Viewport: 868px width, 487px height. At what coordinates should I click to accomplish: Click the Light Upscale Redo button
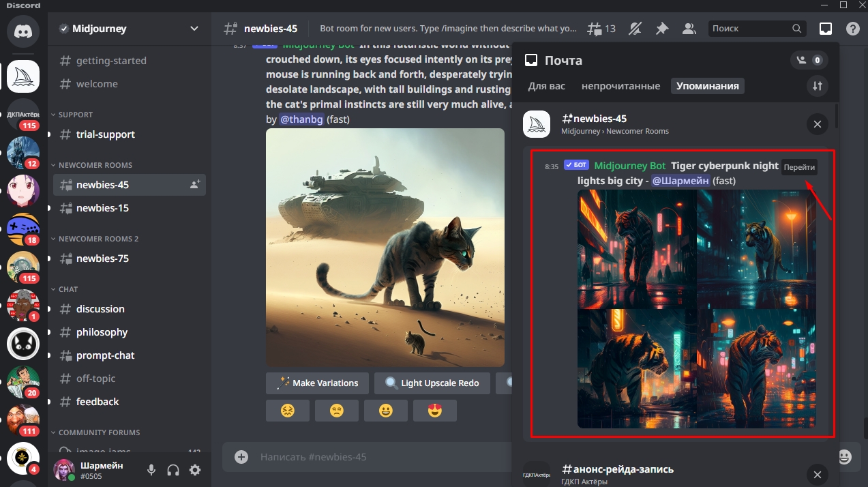(432, 383)
